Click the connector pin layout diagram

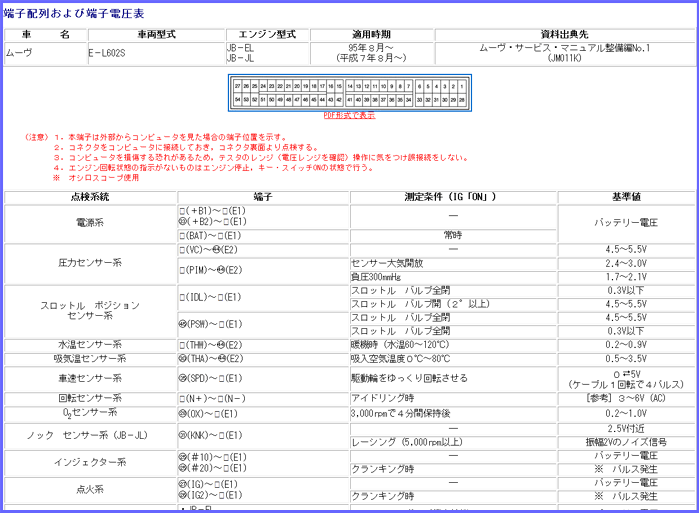349,93
